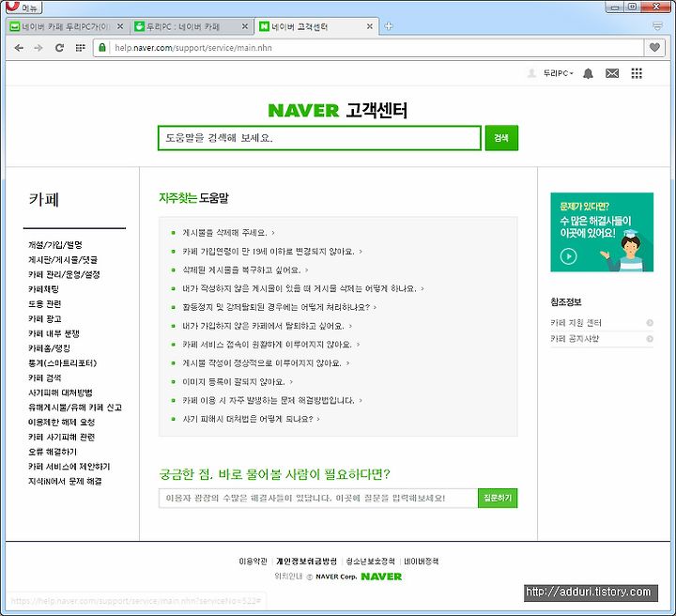Screen dimensions: 676x616
Task: Close the 두리PC : 네이버 카페 tab
Action: pos(245,26)
